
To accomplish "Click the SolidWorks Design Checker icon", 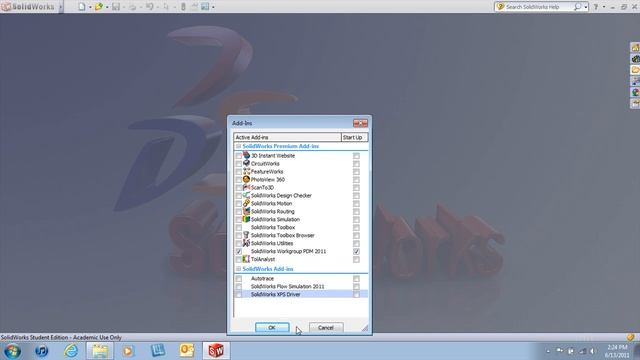I will pos(246,195).
